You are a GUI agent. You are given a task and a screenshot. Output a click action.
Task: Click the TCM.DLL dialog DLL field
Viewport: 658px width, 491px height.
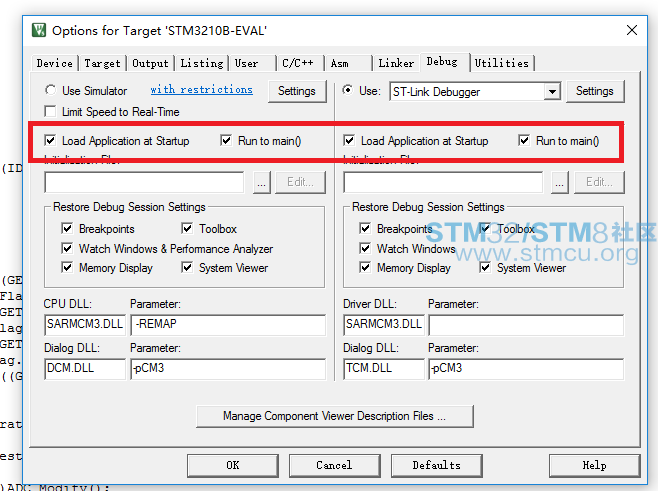tap(383, 369)
